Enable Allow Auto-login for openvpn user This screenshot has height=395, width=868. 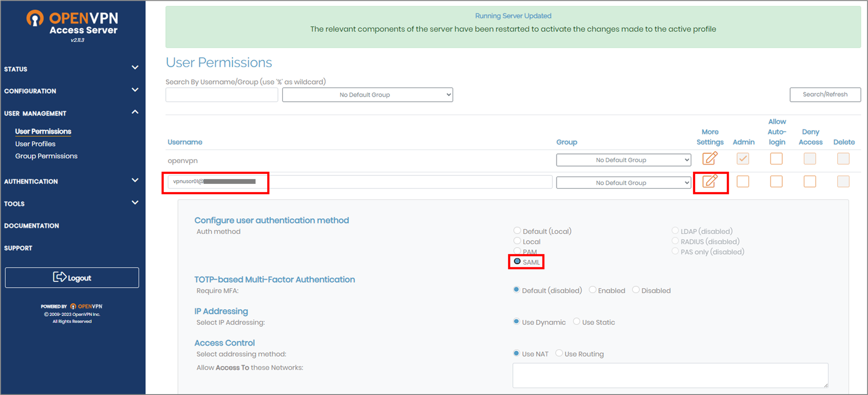[x=776, y=159]
